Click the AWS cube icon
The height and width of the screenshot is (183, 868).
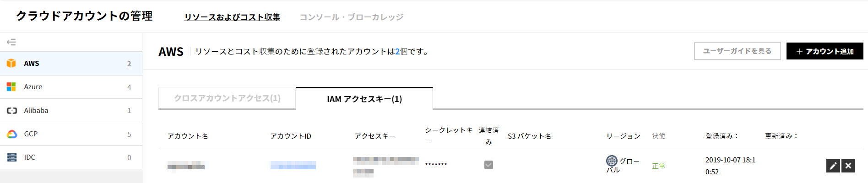(11, 64)
